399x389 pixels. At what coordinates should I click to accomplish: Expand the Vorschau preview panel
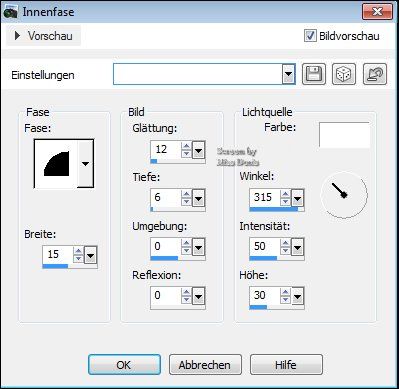[x=43, y=36]
